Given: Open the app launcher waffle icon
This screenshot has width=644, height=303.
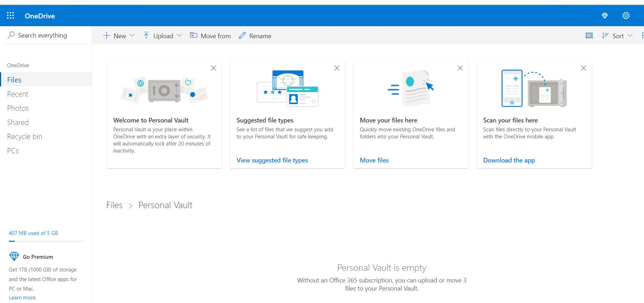Looking at the screenshot, I should tap(11, 16).
